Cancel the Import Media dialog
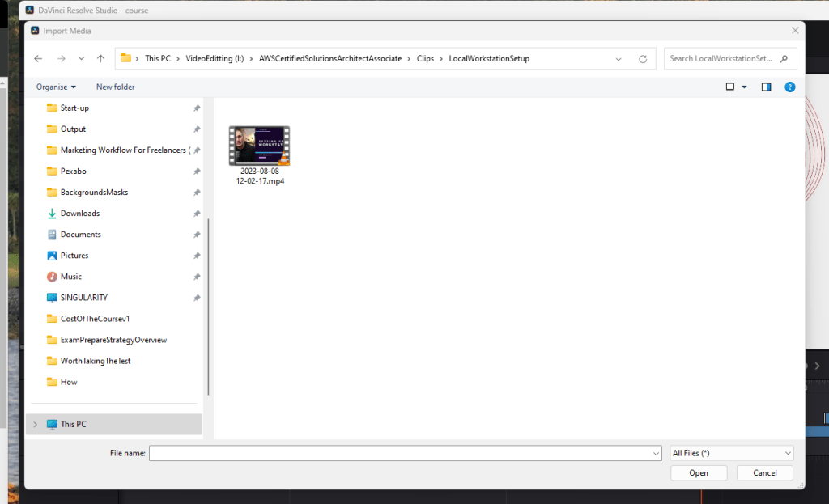The height and width of the screenshot is (504, 829). [x=764, y=472]
